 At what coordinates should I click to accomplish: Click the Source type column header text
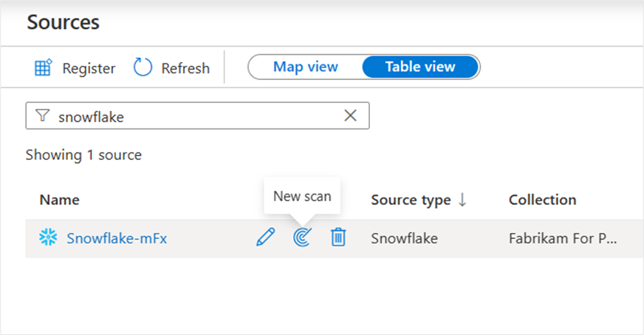click(411, 200)
